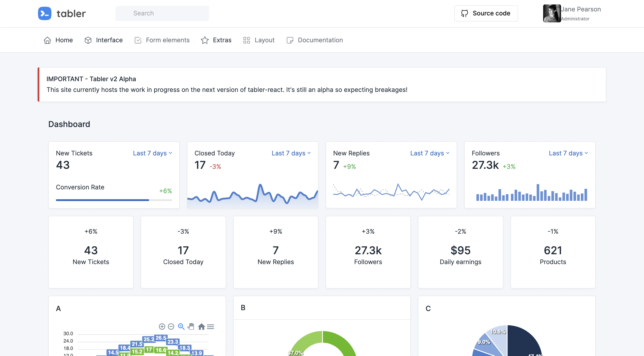Open Last 7 days dropdown on Followers card
The width and height of the screenshot is (644, 356).
pyautogui.click(x=568, y=153)
